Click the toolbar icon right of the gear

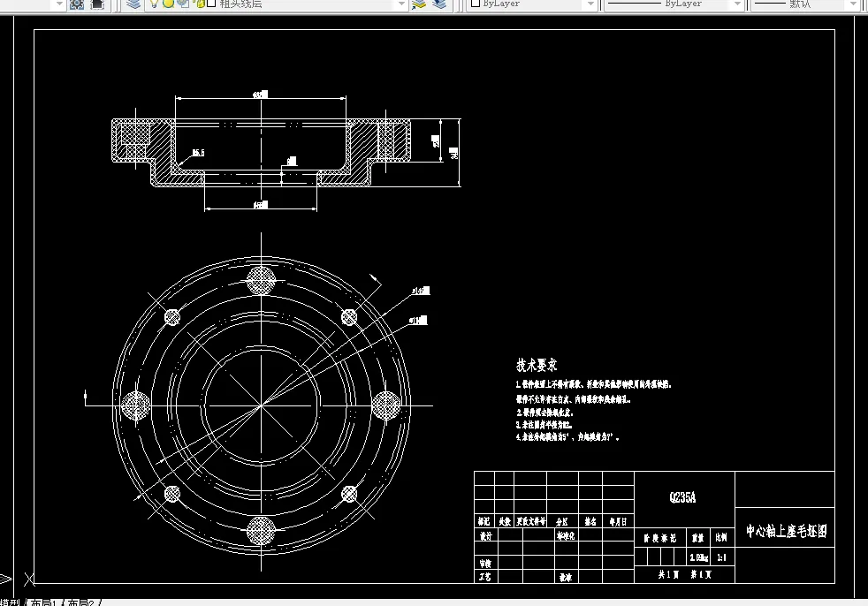click(97, 4)
